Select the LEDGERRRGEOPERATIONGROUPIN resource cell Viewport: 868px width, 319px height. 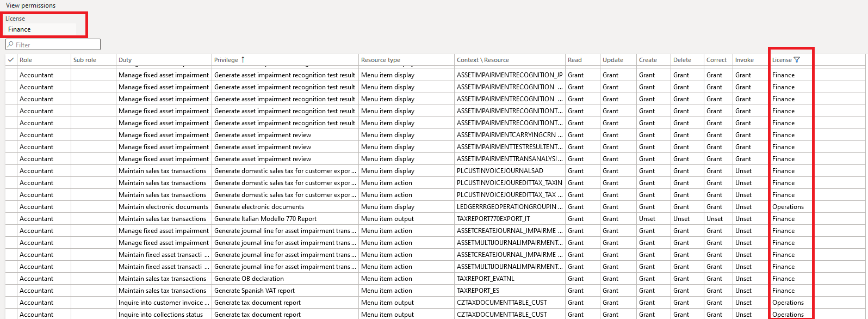pyautogui.click(x=510, y=207)
